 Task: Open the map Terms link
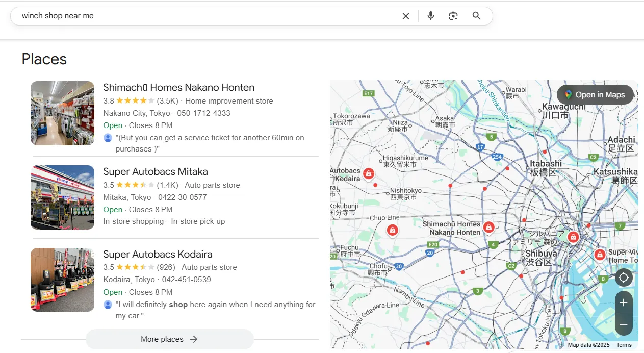click(x=624, y=345)
